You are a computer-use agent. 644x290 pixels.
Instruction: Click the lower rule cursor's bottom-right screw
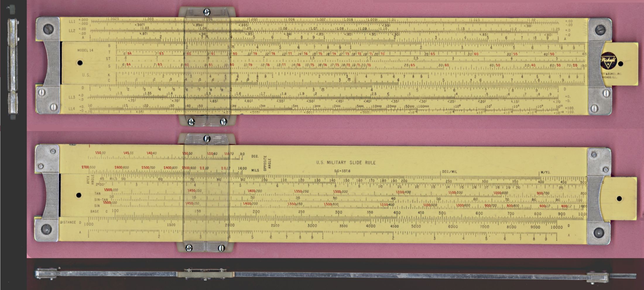(222, 248)
